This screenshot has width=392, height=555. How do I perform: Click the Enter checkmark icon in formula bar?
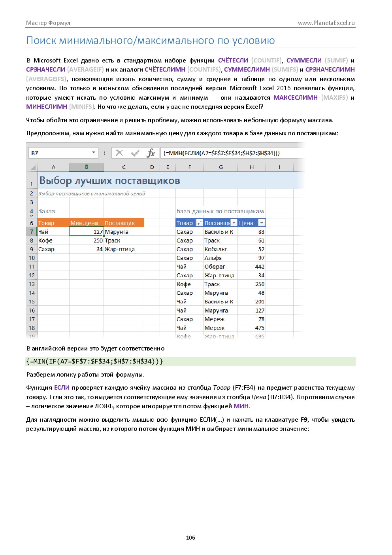(135, 153)
